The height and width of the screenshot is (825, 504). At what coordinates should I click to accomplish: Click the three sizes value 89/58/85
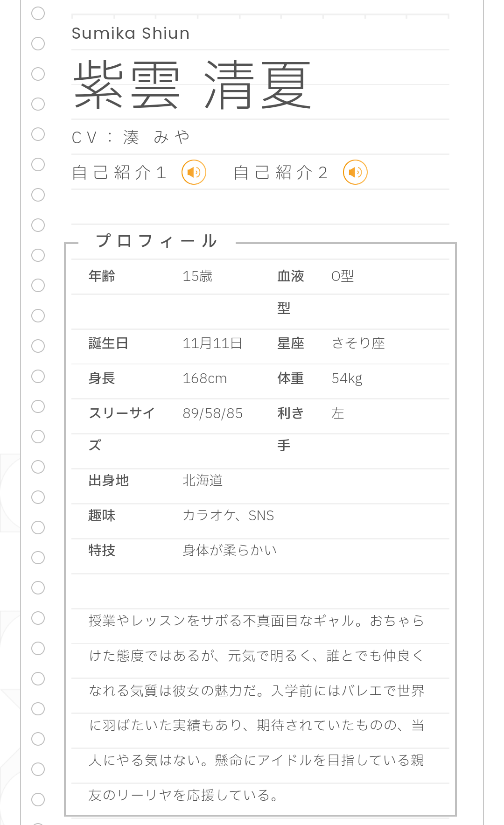pyautogui.click(x=213, y=413)
